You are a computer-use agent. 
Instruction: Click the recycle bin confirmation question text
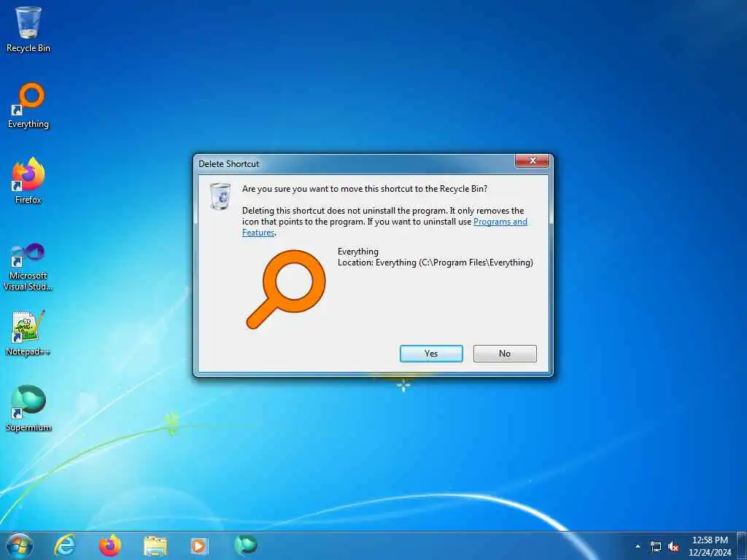(x=365, y=189)
